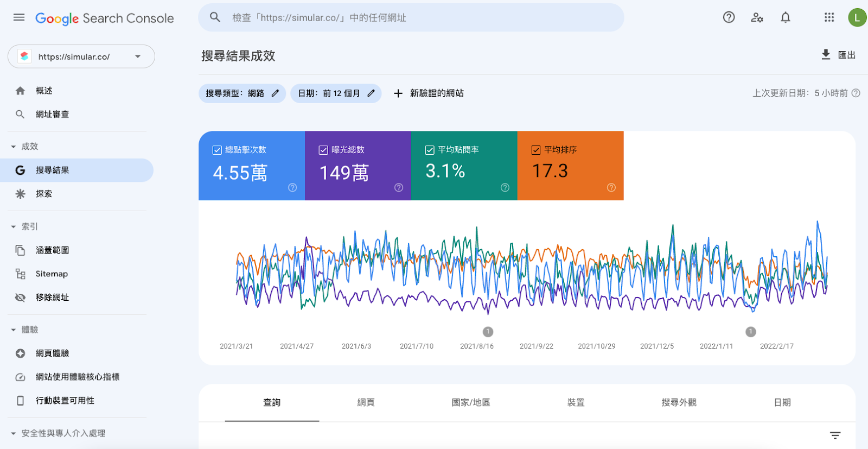
Task: Click help icon on 平均排序 card
Action: point(611,187)
